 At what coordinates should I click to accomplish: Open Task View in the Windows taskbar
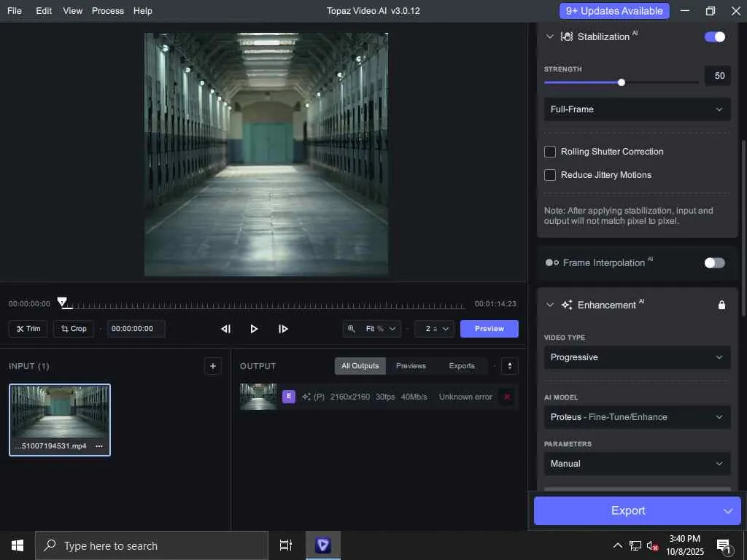point(286,545)
